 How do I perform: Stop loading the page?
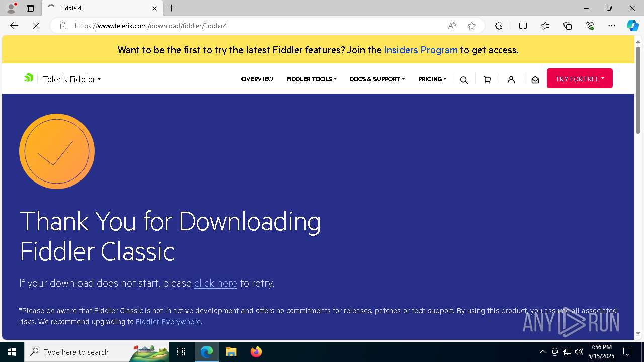coord(36,26)
